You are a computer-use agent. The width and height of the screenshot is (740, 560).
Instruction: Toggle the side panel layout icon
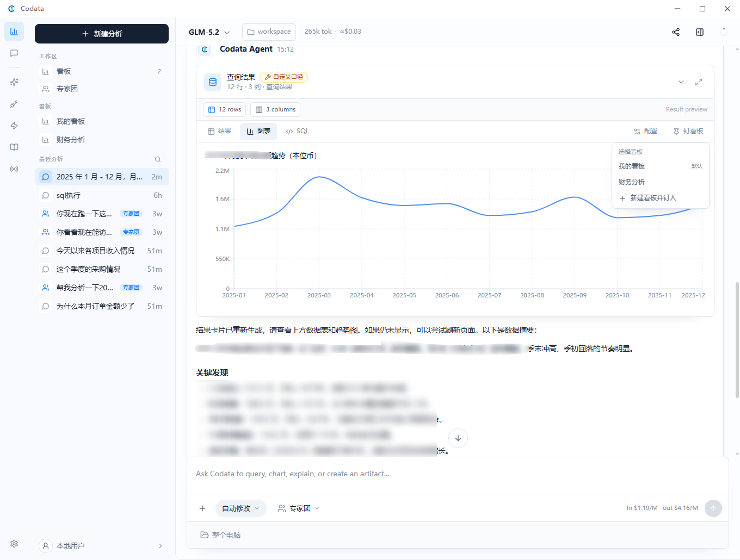tap(700, 32)
